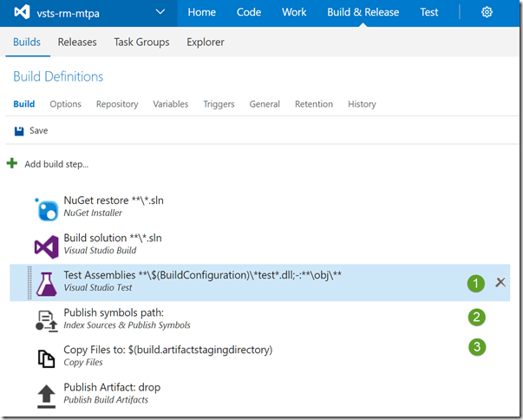Open the Triggers tab
The image size is (523, 420).
pyautogui.click(x=219, y=104)
